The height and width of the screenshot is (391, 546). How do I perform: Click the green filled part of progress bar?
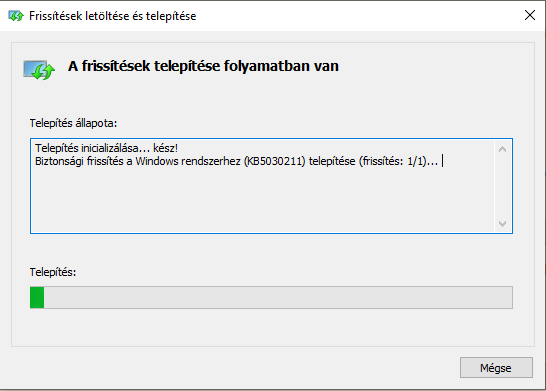click(x=37, y=297)
